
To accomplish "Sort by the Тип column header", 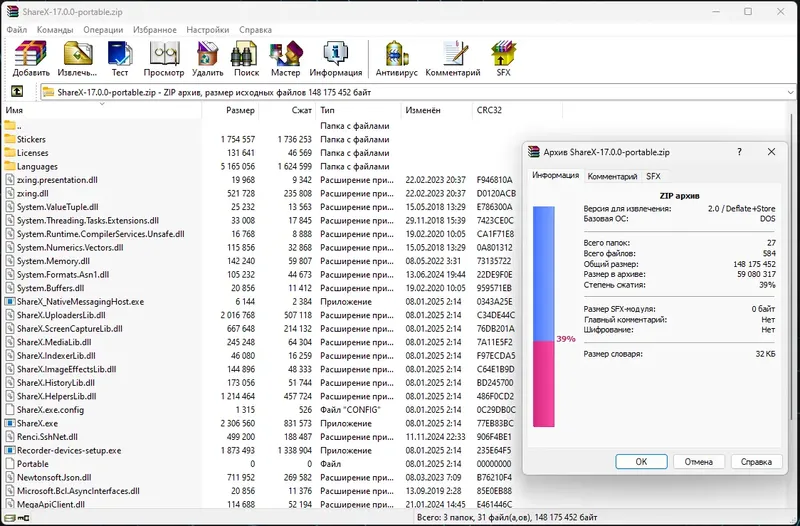I will (358, 110).
